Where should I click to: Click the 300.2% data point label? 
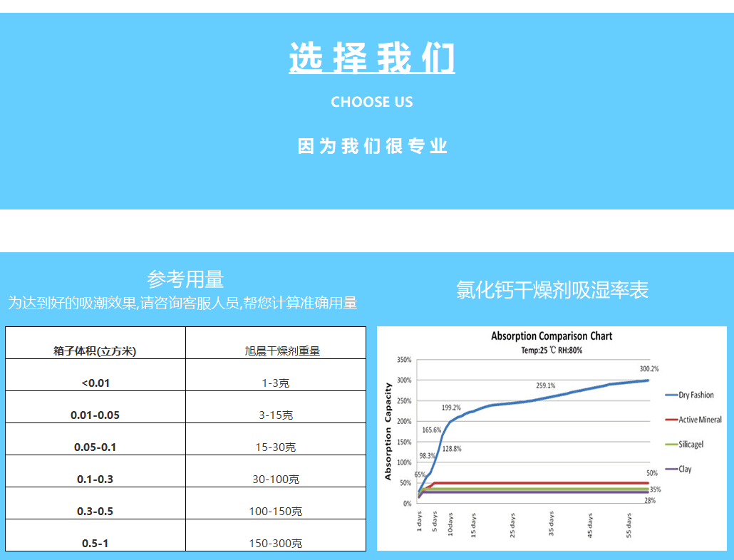(651, 368)
